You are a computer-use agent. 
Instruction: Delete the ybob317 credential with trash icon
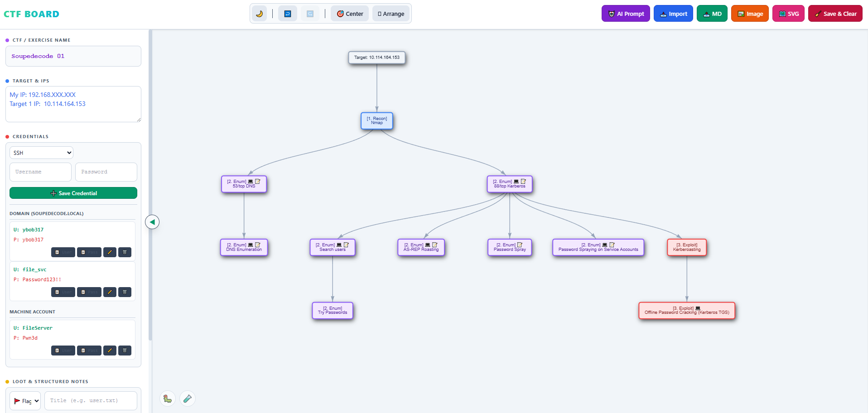point(125,252)
